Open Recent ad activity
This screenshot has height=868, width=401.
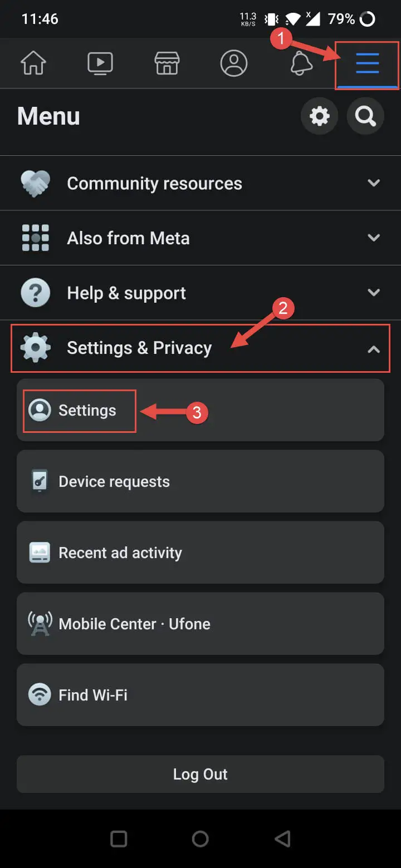pos(200,553)
